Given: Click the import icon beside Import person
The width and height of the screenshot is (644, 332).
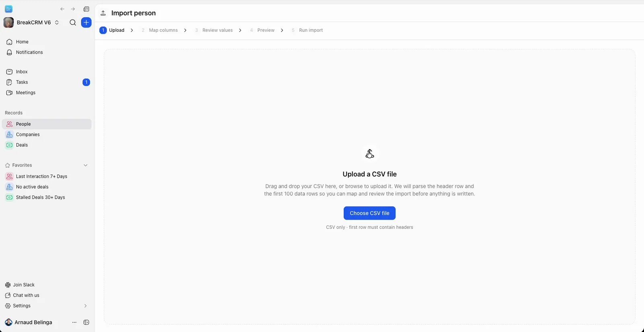Looking at the screenshot, I should (x=103, y=13).
